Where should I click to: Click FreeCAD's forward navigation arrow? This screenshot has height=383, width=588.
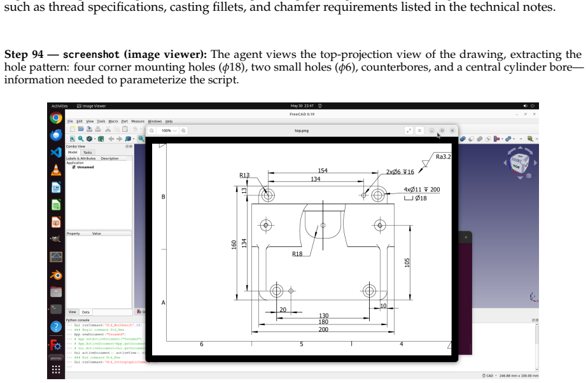[119, 139]
